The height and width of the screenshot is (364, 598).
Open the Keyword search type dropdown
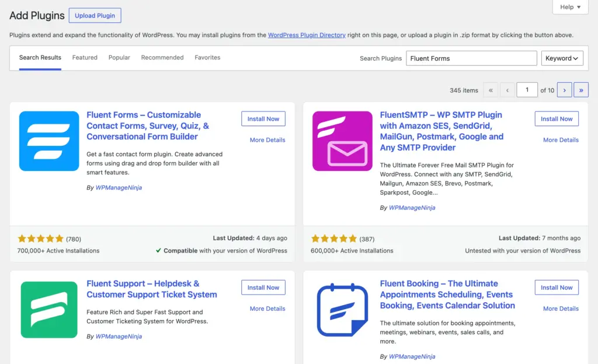pyautogui.click(x=562, y=58)
